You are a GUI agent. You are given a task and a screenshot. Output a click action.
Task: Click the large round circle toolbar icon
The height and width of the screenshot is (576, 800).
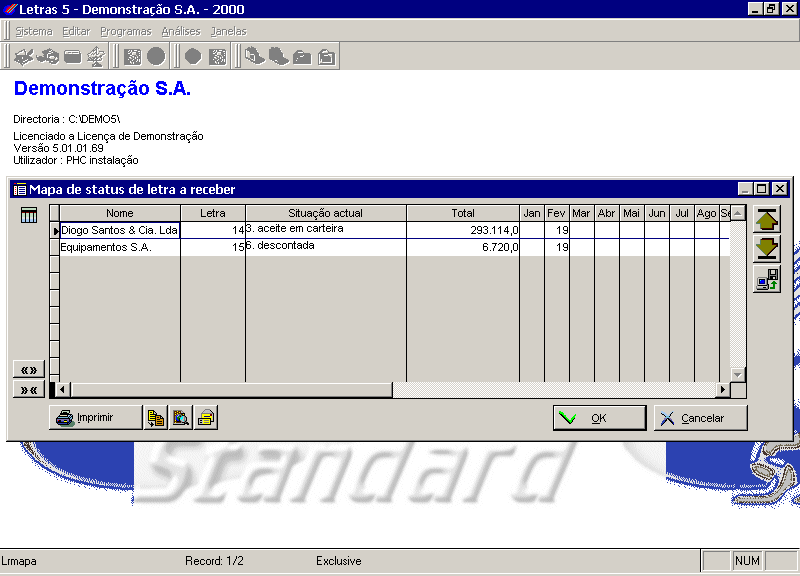156,56
